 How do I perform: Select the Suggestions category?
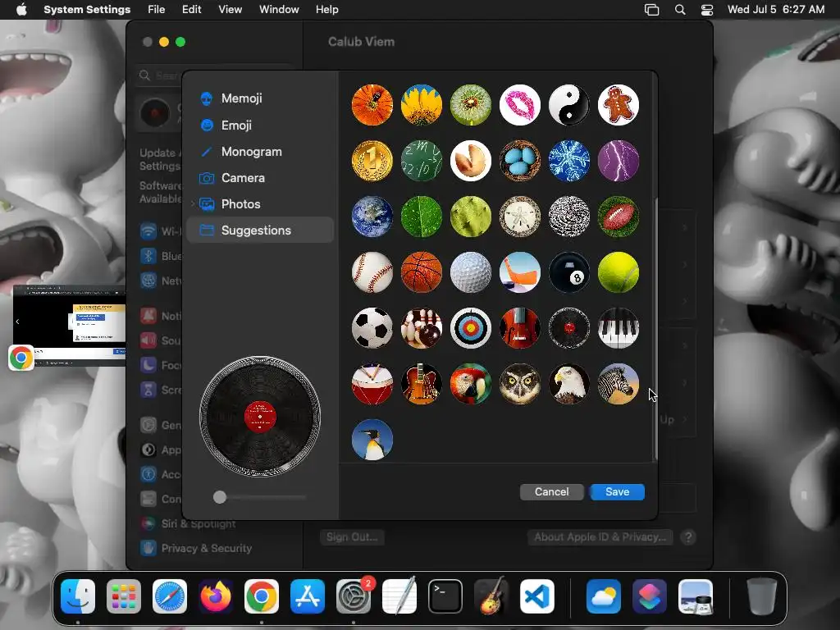260,231
